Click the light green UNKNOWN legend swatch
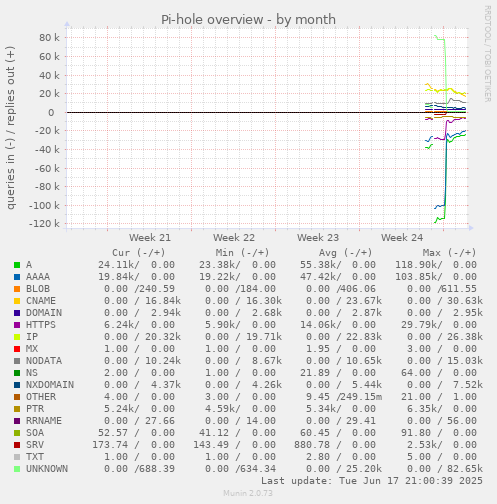 17,469
